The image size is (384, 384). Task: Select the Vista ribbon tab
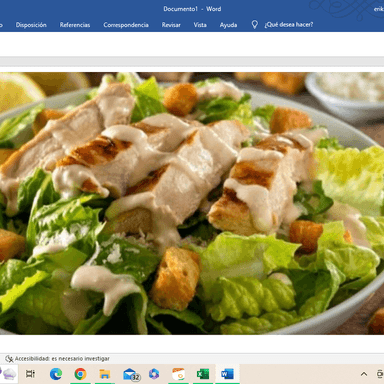pos(200,25)
